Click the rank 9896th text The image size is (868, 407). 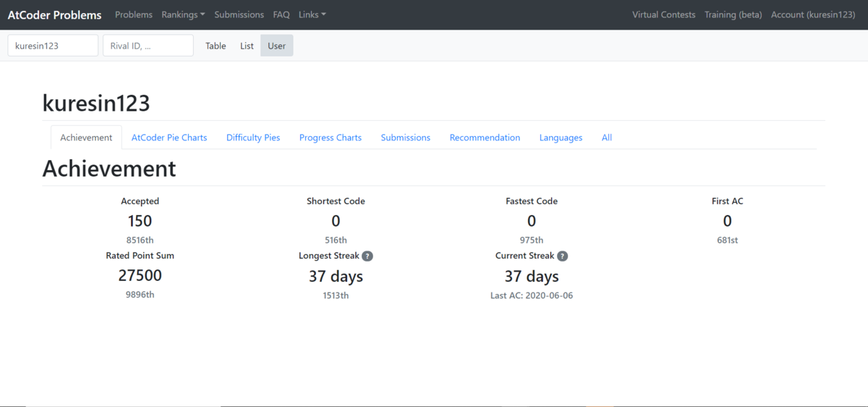click(x=140, y=295)
